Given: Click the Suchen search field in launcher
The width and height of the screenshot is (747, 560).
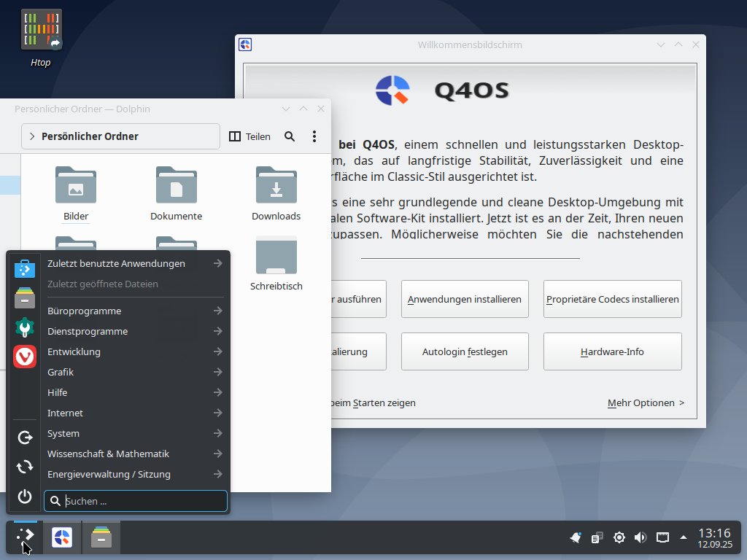Looking at the screenshot, I should point(135,501).
